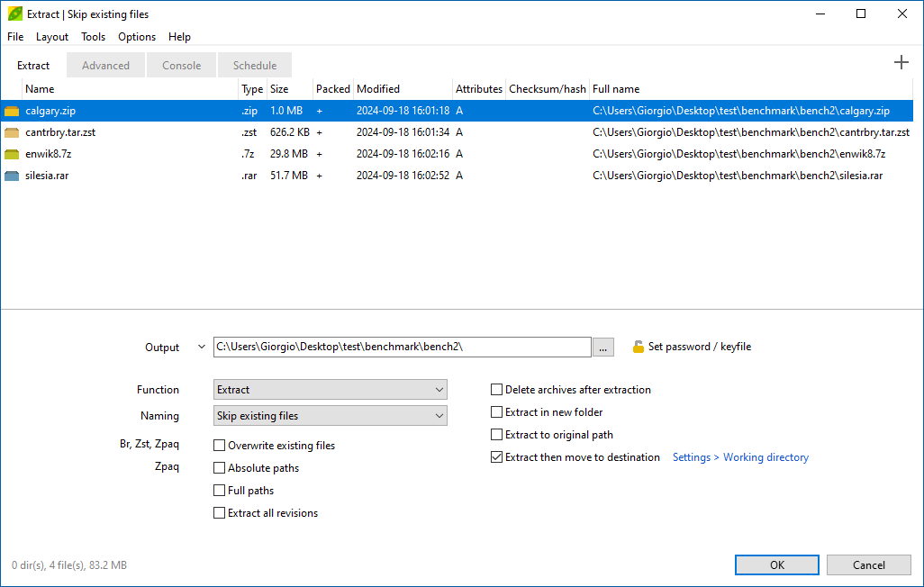Image resolution: width=924 pixels, height=587 pixels.
Task: Click the cantrbry.tar.zst file icon
Action: tap(12, 131)
